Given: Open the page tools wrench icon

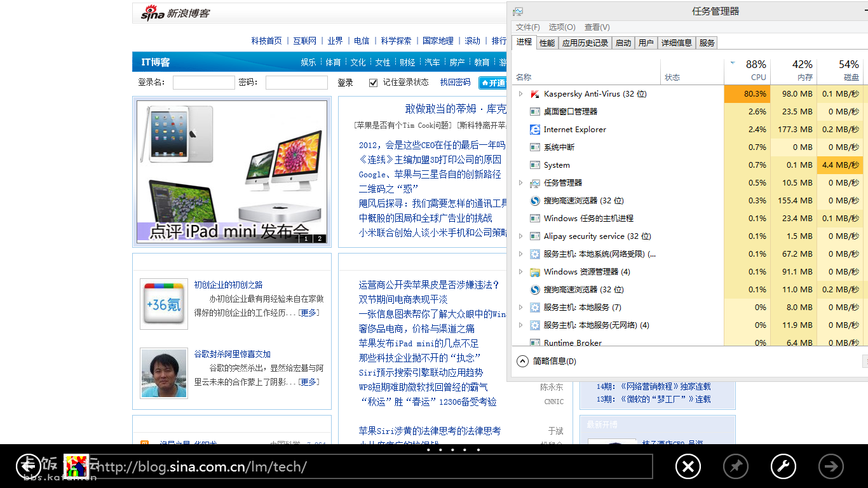Looking at the screenshot, I should pos(783,467).
